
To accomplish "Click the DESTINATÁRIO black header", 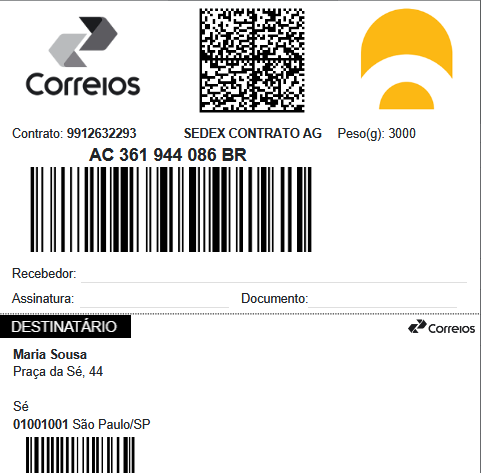I will pos(65,327).
